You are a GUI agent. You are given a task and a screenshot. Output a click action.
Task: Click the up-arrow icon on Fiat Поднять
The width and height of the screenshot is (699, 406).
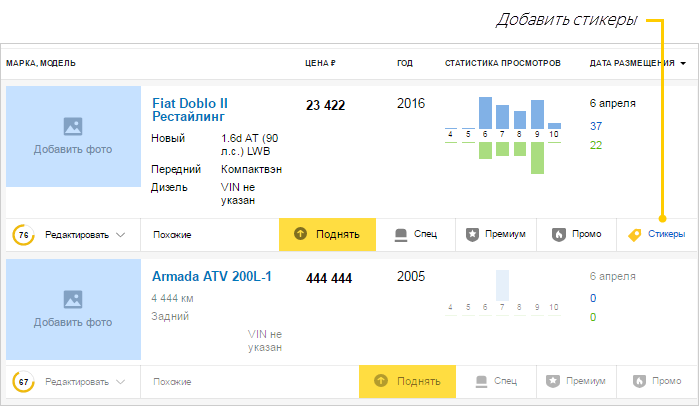pos(300,234)
